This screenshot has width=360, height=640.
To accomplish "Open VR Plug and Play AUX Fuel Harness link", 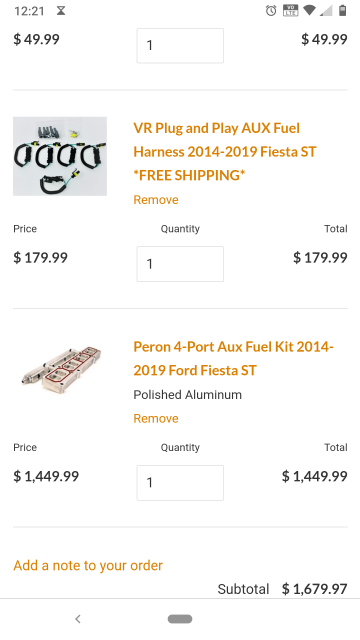I will [225, 151].
